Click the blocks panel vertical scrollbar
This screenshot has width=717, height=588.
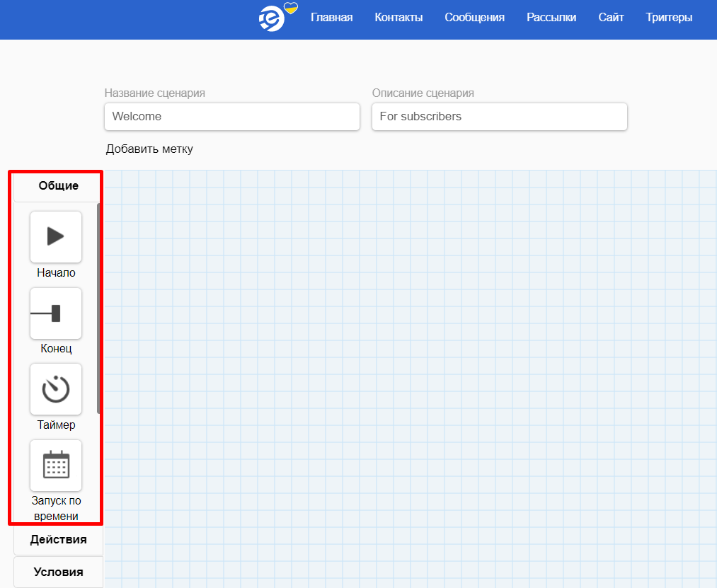[99, 308]
